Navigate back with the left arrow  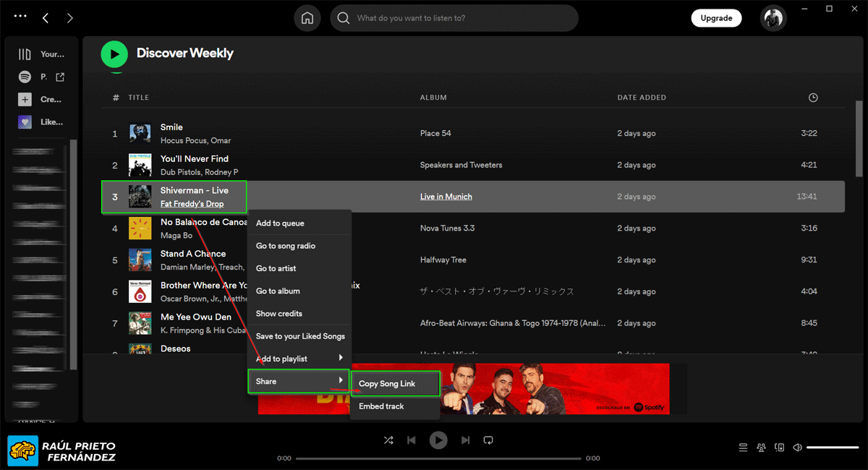pyautogui.click(x=46, y=18)
